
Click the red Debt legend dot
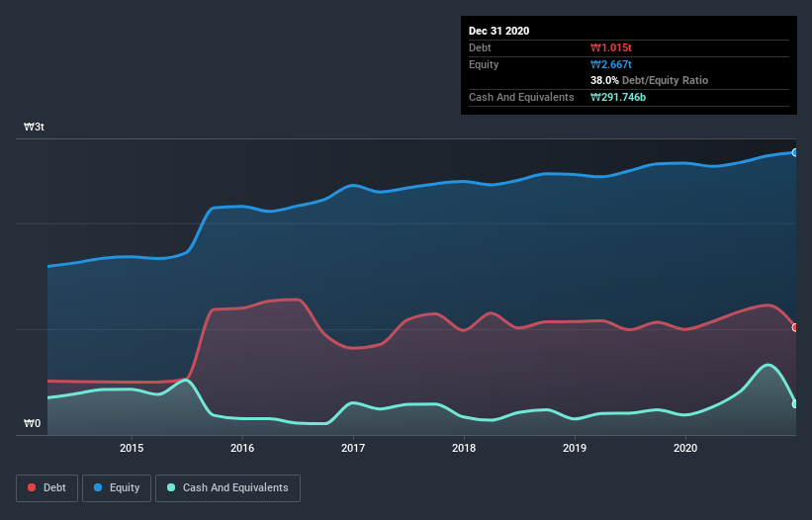(32, 487)
